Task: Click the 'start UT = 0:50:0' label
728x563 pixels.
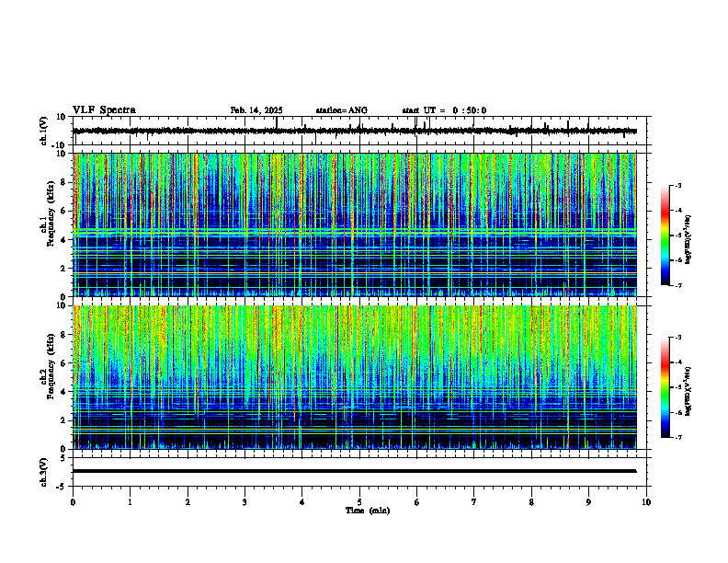Action: coord(444,110)
